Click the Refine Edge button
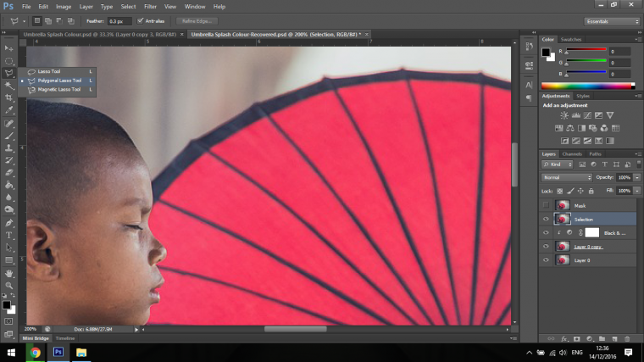The height and width of the screenshot is (362, 644). [x=197, y=21]
